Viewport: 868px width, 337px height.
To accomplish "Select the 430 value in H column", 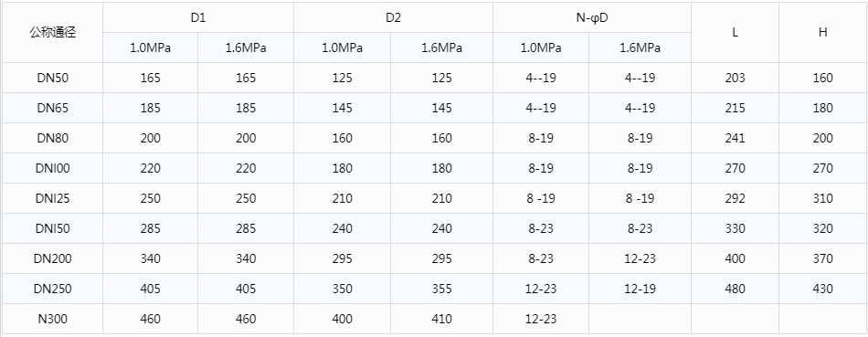I will tap(822, 289).
